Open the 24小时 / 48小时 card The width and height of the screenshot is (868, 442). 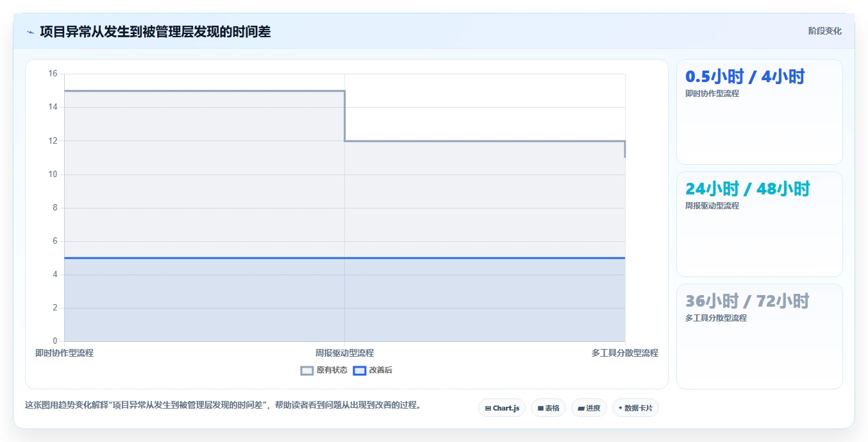pyautogui.click(x=760, y=225)
